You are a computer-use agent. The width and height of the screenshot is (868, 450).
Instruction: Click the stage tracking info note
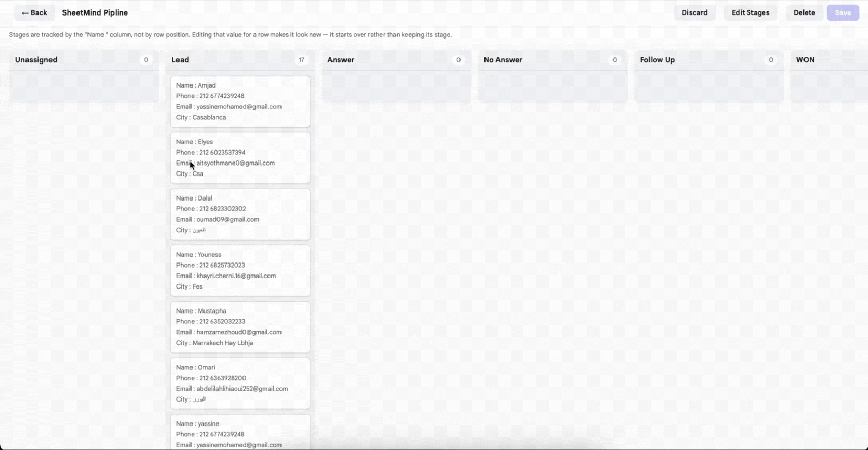231,35
